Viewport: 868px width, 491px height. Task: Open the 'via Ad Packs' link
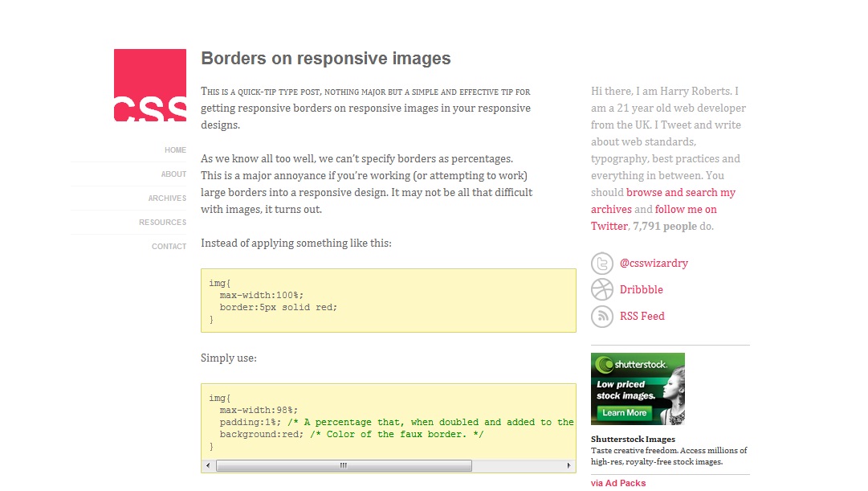point(617,483)
